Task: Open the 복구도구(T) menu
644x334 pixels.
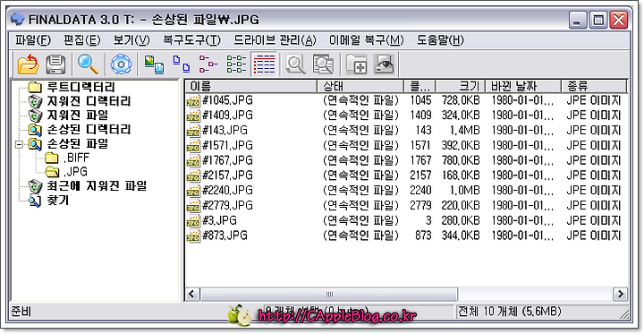Action: 191,40
